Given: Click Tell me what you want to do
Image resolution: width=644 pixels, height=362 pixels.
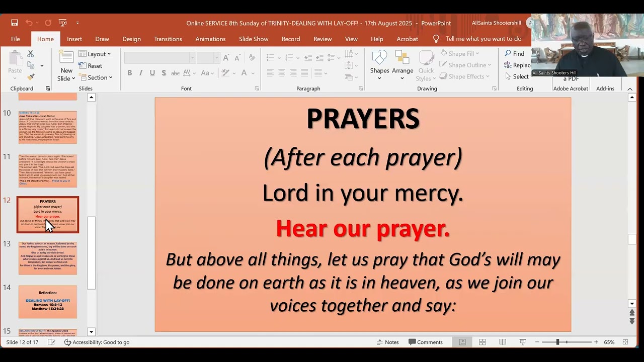Looking at the screenshot, I should point(477,39).
